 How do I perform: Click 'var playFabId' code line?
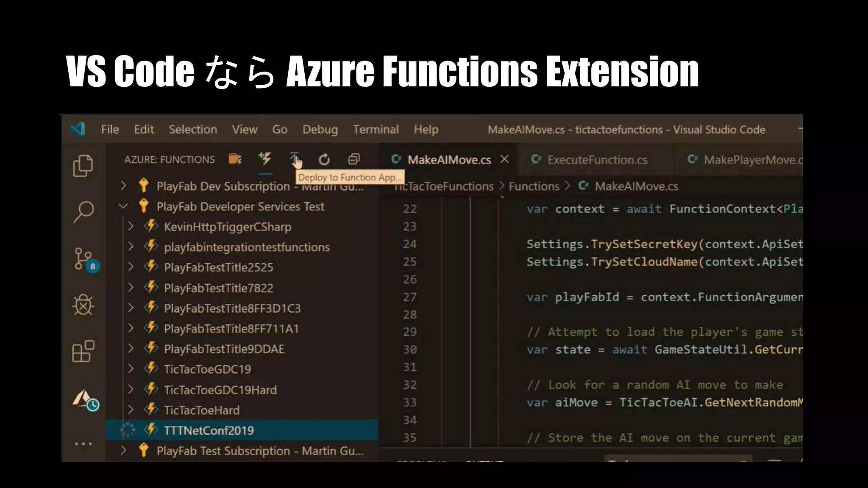(x=664, y=297)
